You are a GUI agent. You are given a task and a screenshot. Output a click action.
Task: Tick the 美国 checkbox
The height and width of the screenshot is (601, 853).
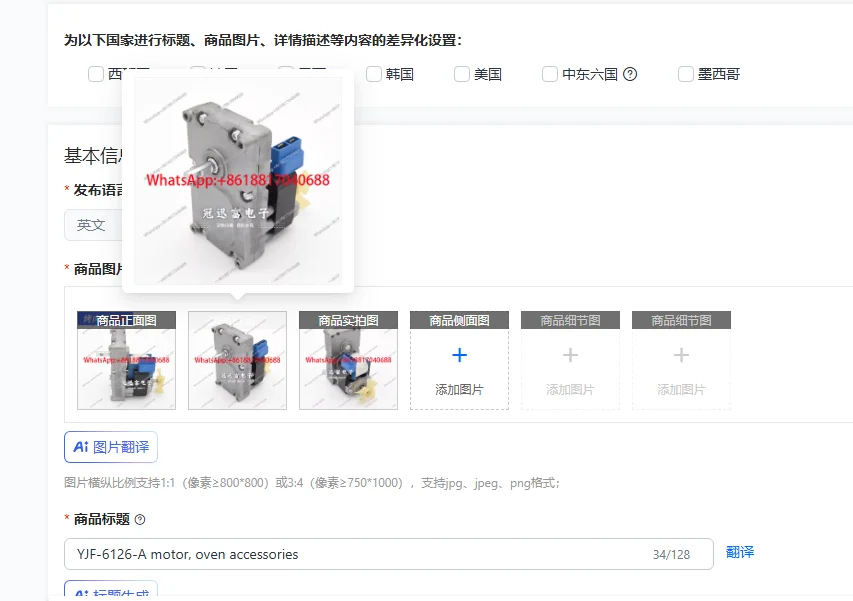tap(462, 74)
